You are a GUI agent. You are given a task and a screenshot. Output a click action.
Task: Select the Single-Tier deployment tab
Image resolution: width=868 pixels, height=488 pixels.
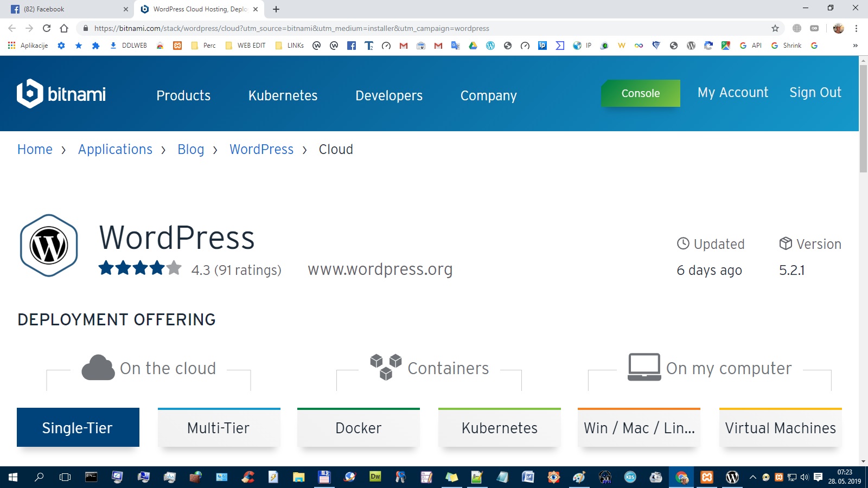click(78, 427)
